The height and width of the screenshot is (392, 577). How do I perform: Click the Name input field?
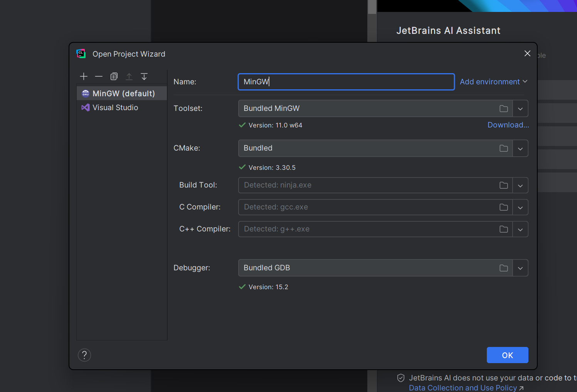[346, 82]
